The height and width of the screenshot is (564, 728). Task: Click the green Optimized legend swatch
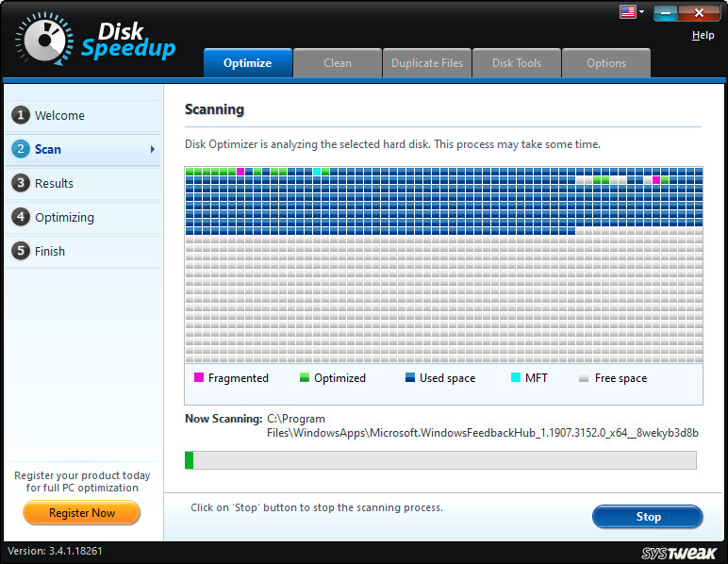tap(305, 377)
